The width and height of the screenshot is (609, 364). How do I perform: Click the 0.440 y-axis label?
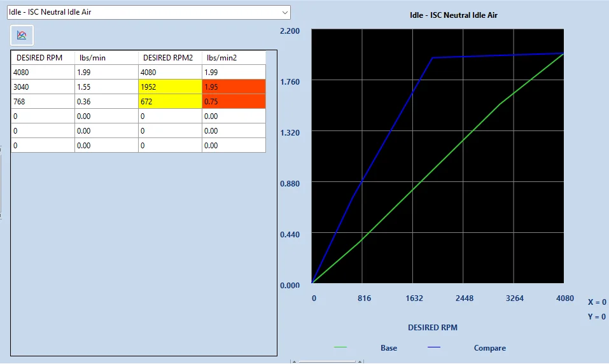(290, 235)
